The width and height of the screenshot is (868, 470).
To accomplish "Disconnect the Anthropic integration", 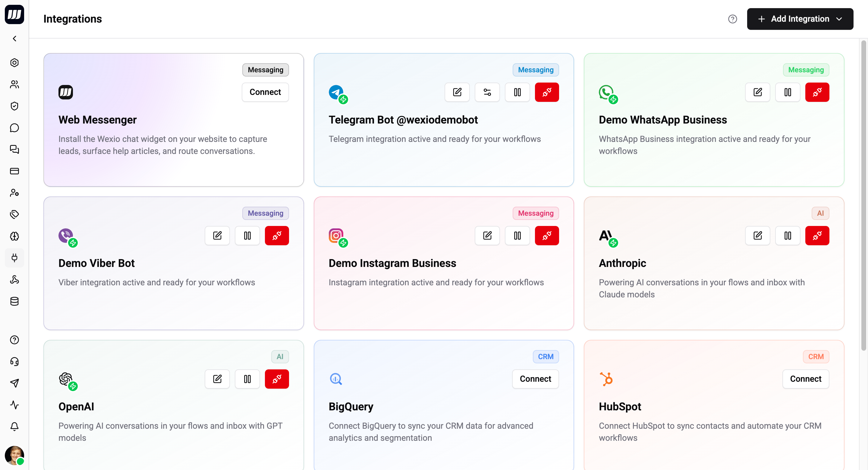I will click(x=817, y=236).
